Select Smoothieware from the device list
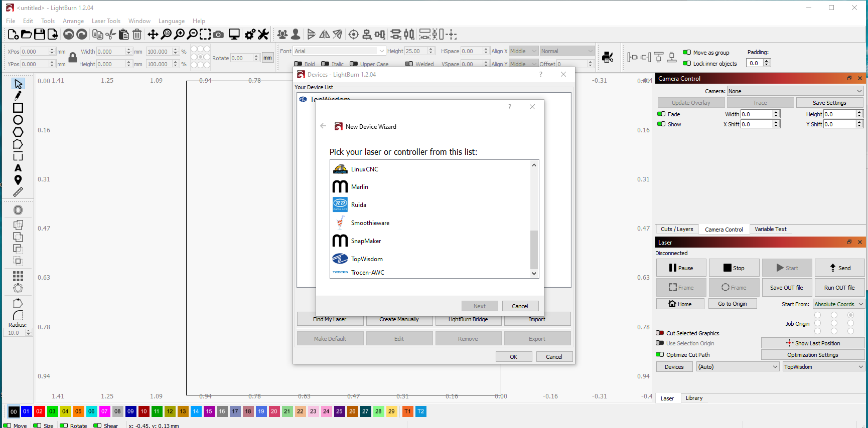This screenshot has width=868, height=428. coord(429,223)
